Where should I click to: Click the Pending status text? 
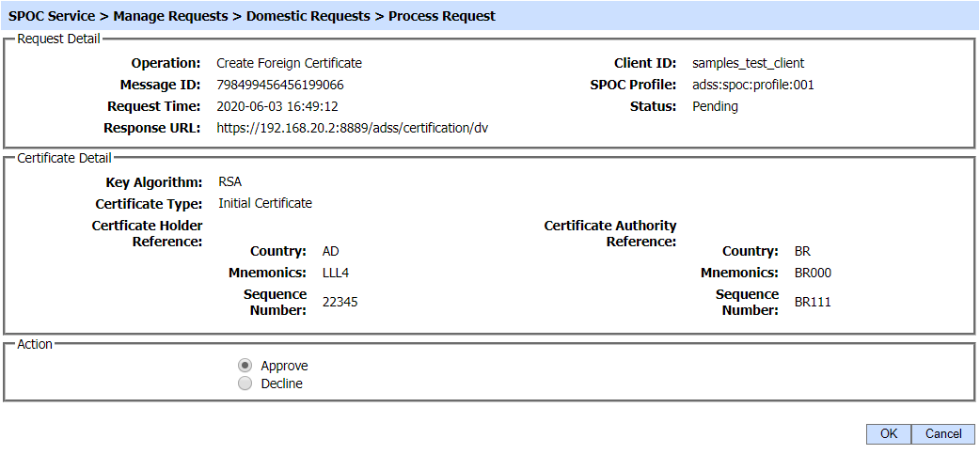click(x=715, y=106)
